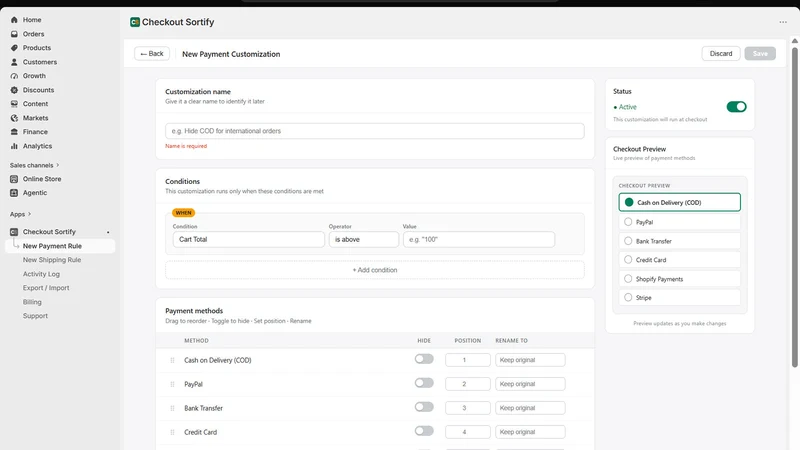This screenshot has width=800, height=450.
Task: Click position field for Bank Transfer
Action: click(468, 408)
